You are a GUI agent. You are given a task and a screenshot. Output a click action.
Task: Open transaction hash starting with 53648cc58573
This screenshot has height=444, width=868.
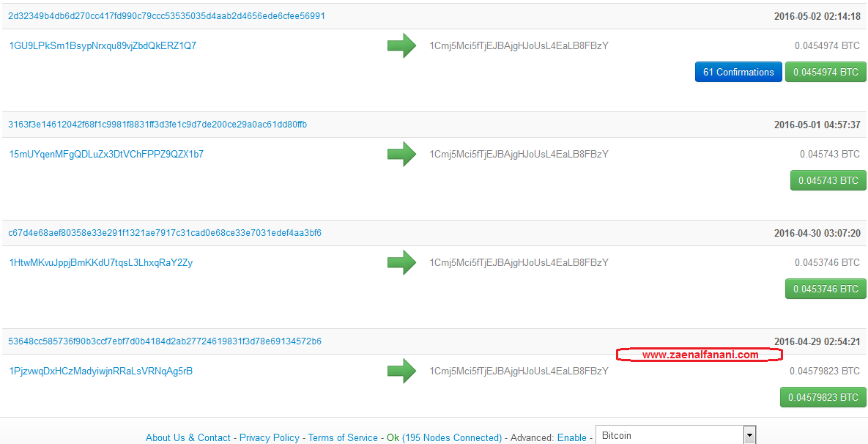[165, 341]
